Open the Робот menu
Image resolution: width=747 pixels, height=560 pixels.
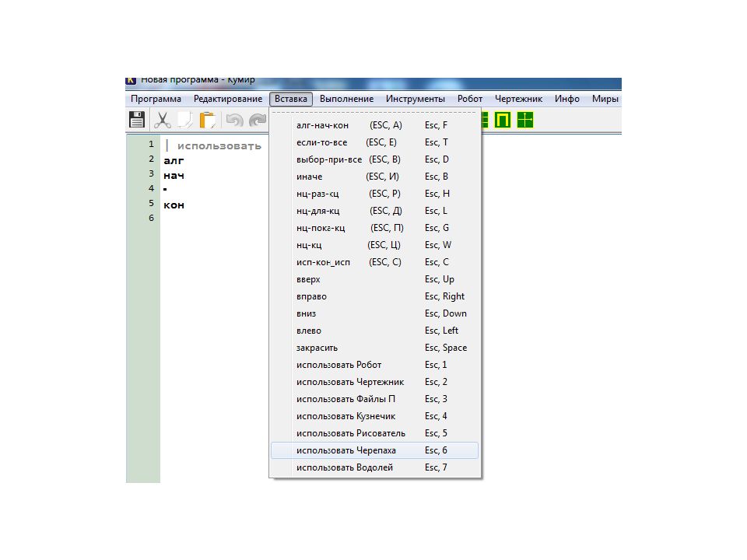(470, 99)
